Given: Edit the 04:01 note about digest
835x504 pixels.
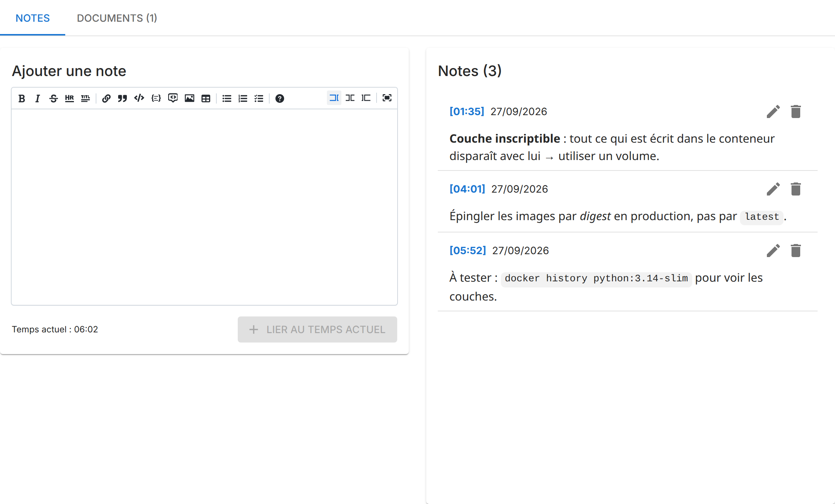Looking at the screenshot, I should (773, 189).
